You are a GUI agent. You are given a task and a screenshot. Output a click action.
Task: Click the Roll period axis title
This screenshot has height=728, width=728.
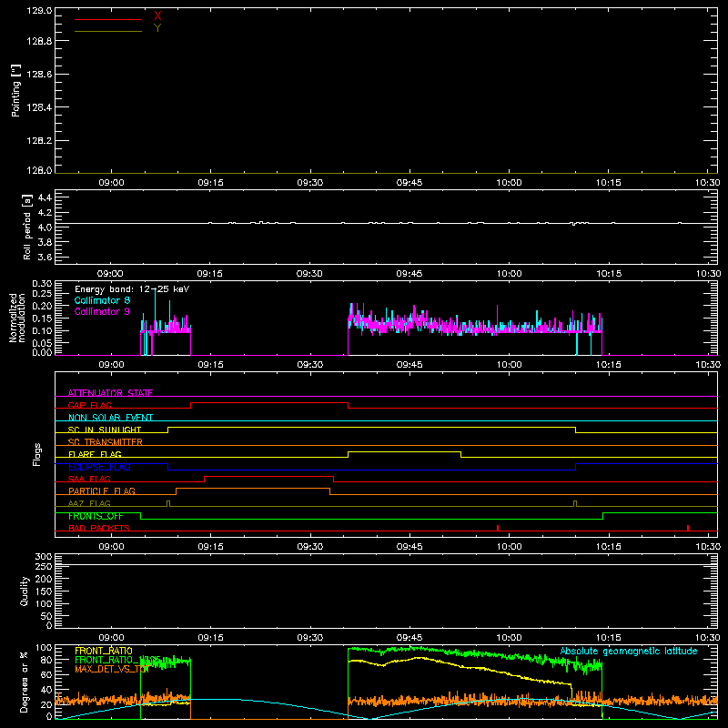point(27,227)
